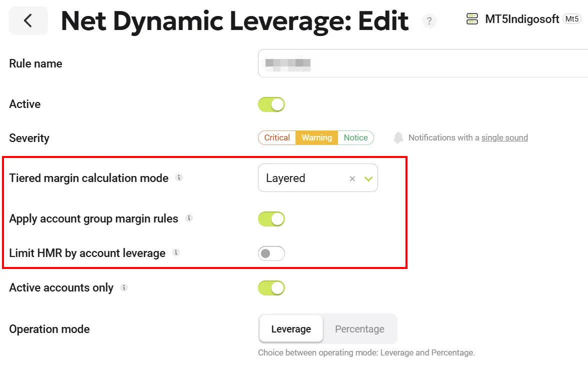Toggle the Active rule switch
This screenshot has width=588, height=370.
click(x=271, y=104)
